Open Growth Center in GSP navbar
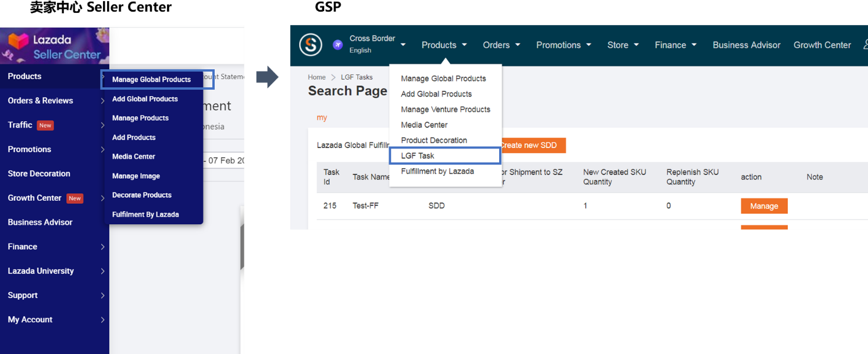This screenshot has width=868, height=354. (822, 45)
